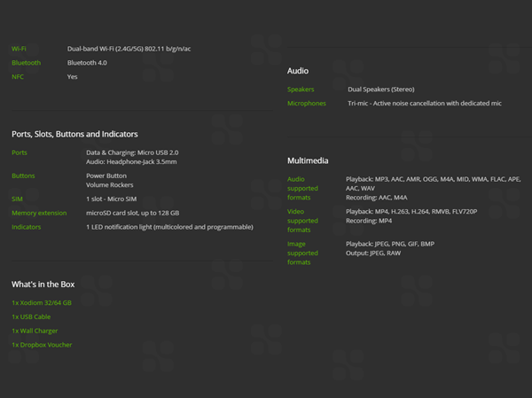
Task: Click the Memory extension label
Action: (x=39, y=213)
